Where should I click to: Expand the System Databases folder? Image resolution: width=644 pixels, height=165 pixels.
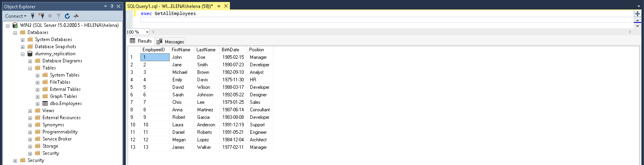tap(22, 40)
